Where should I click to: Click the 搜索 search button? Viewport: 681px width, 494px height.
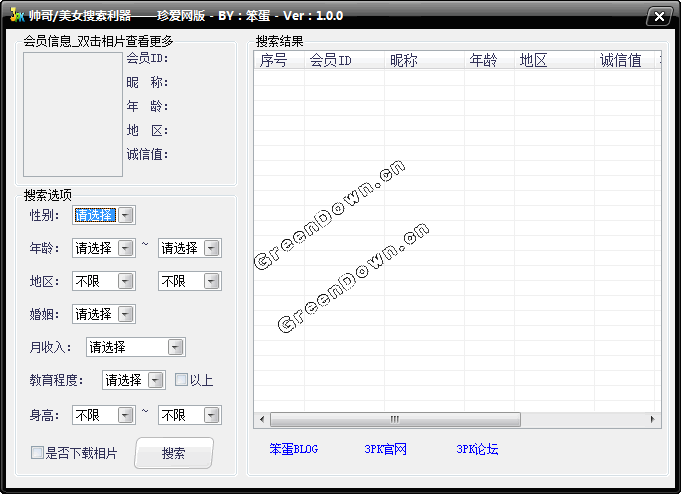click(x=174, y=453)
